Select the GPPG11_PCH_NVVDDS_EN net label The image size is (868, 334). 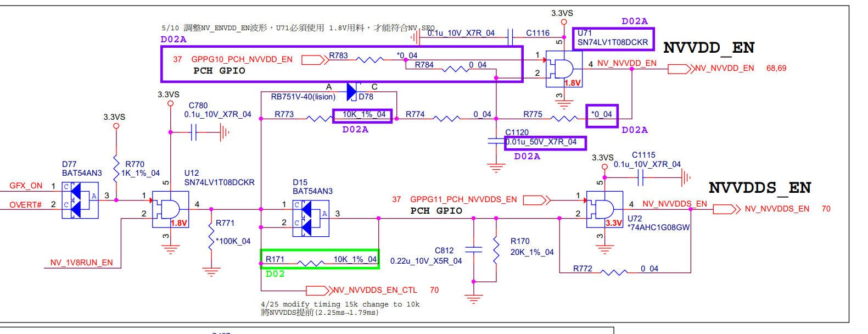[463, 199]
